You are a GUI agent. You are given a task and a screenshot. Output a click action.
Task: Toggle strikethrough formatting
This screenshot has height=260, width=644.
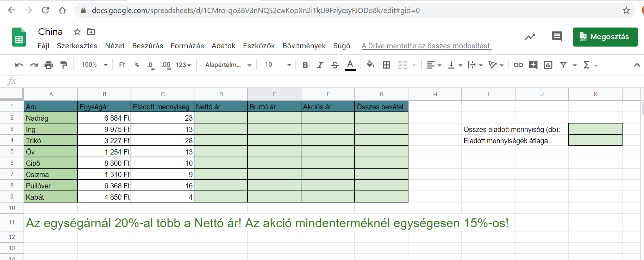coord(335,65)
